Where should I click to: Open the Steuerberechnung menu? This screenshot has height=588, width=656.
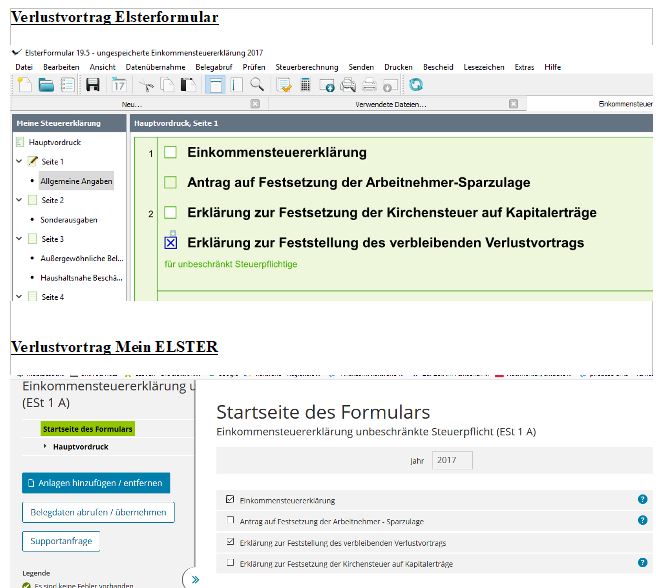tap(307, 67)
